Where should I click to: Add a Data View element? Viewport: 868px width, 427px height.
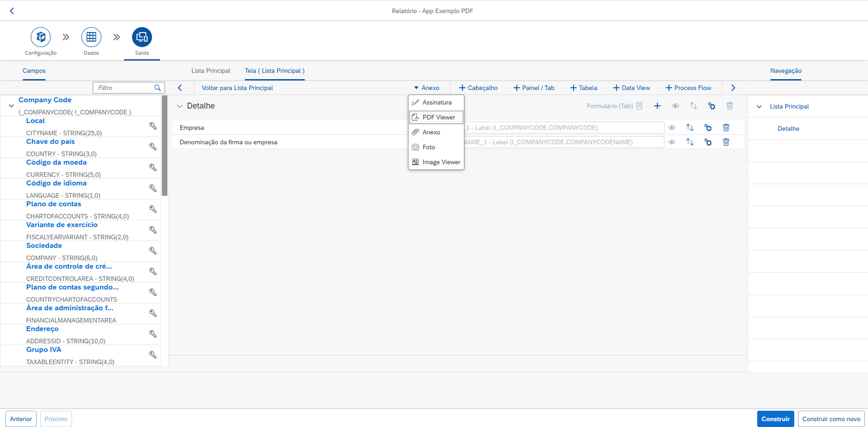(631, 88)
